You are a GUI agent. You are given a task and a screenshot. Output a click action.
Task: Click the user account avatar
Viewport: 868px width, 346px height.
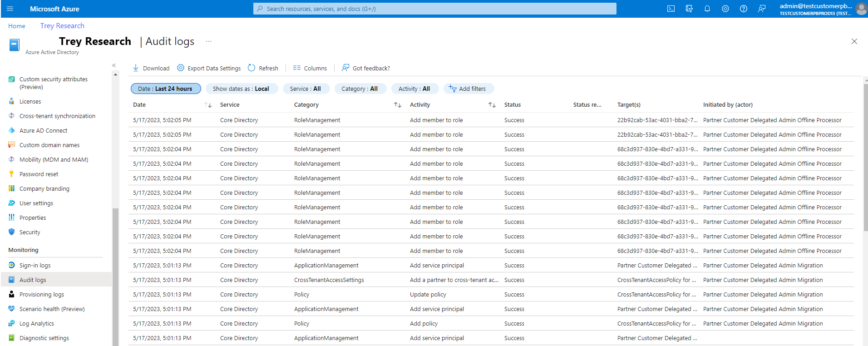tap(861, 9)
